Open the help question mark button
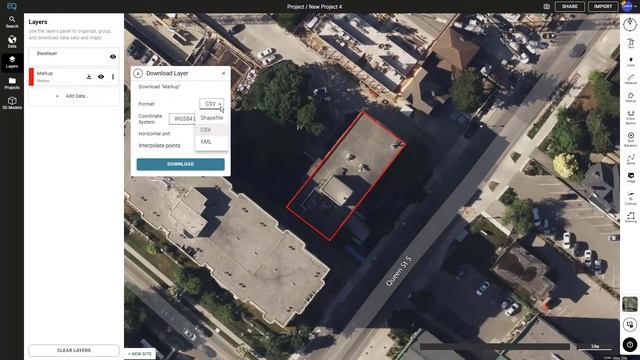 [x=630, y=344]
